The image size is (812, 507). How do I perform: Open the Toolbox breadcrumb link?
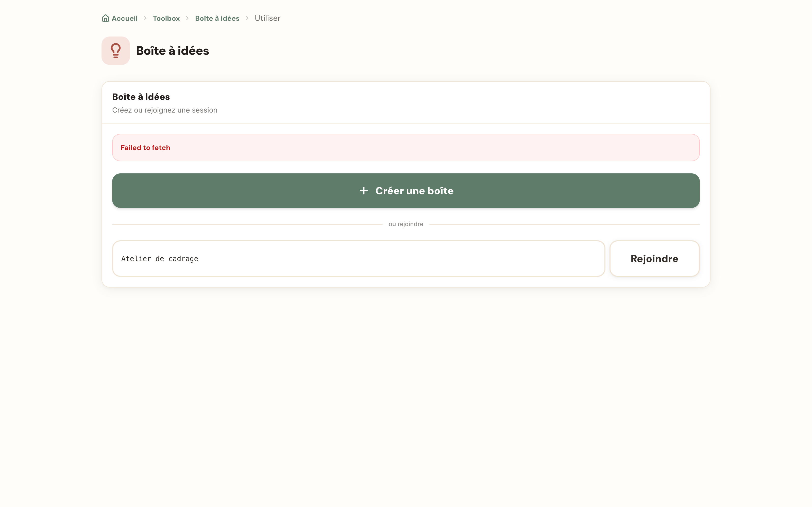166,19
